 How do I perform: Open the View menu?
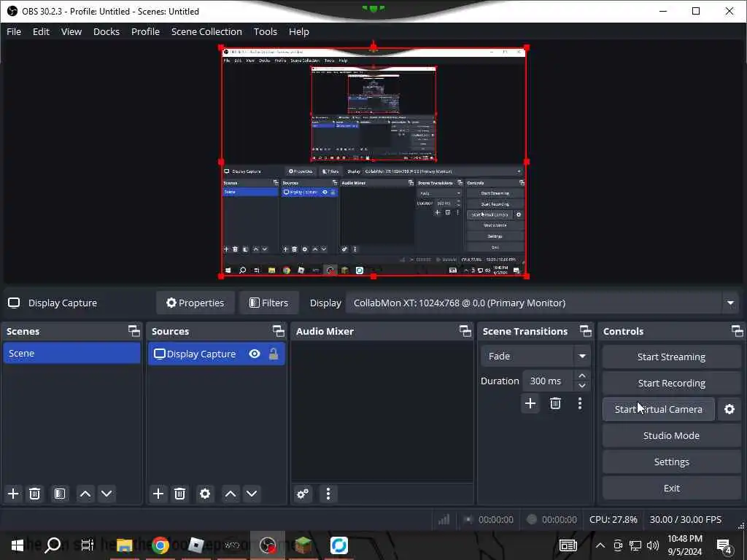pyautogui.click(x=71, y=31)
